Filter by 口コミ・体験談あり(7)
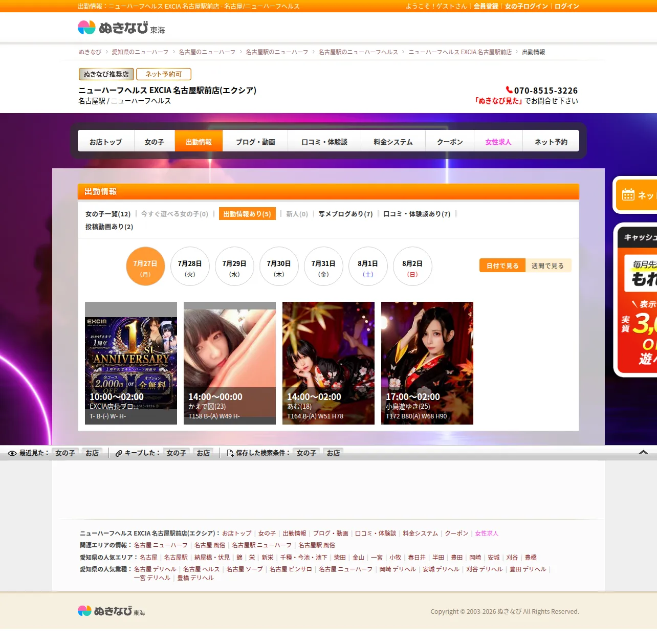The width and height of the screenshot is (657, 644). pyautogui.click(x=417, y=214)
